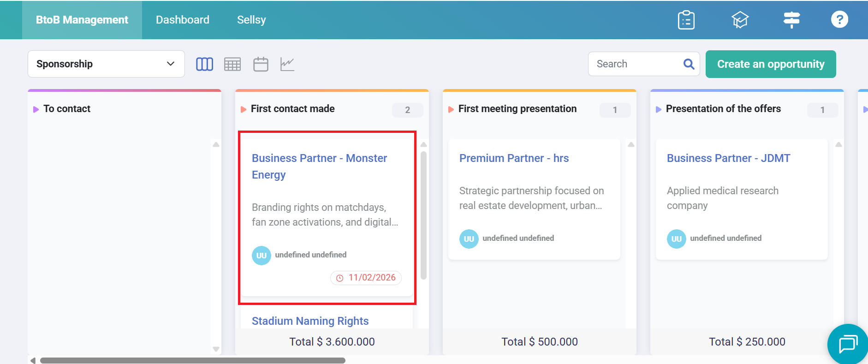Open the Sponsorship pipeline dropdown
This screenshot has width=868, height=364.
coord(106,64)
